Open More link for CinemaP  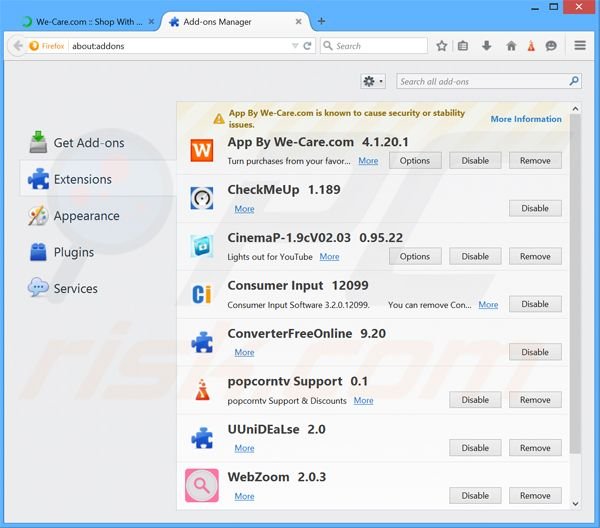(x=329, y=256)
